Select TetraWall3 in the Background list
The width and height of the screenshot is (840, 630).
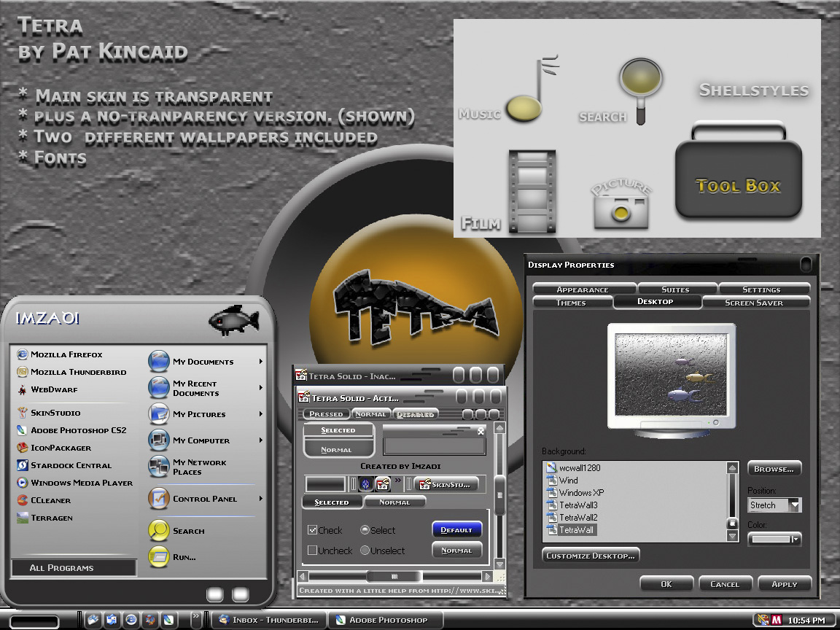click(x=572, y=505)
